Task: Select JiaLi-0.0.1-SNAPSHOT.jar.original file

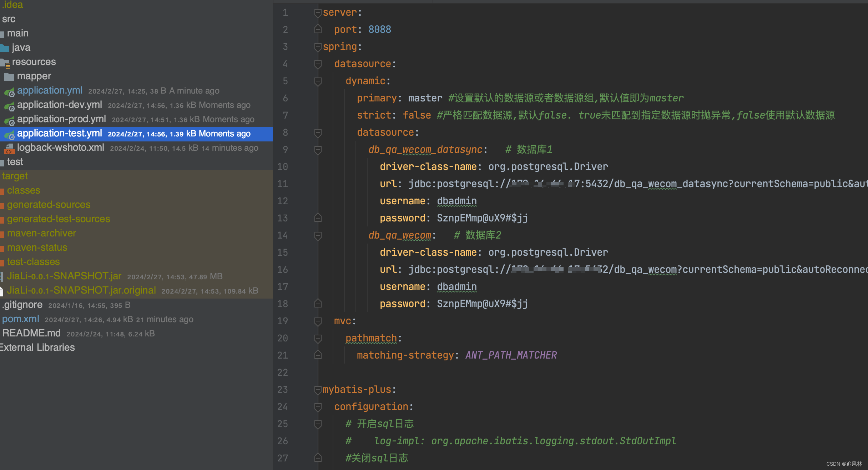Action: point(81,290)
